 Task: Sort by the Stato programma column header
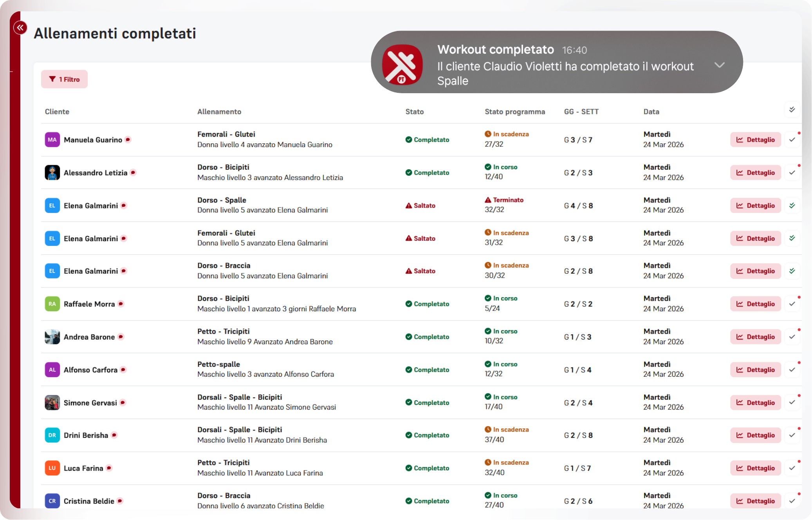514,112
